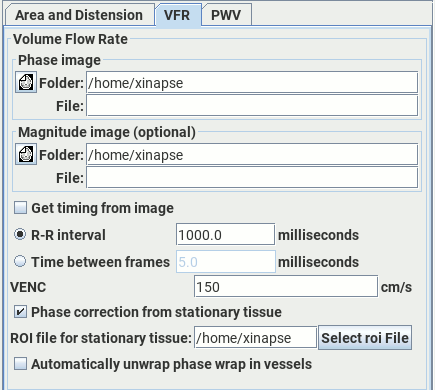The image size is (435, 390).
Task: Click the Get timing from image label
Action: pyautogui.click(x=102, y=208)
